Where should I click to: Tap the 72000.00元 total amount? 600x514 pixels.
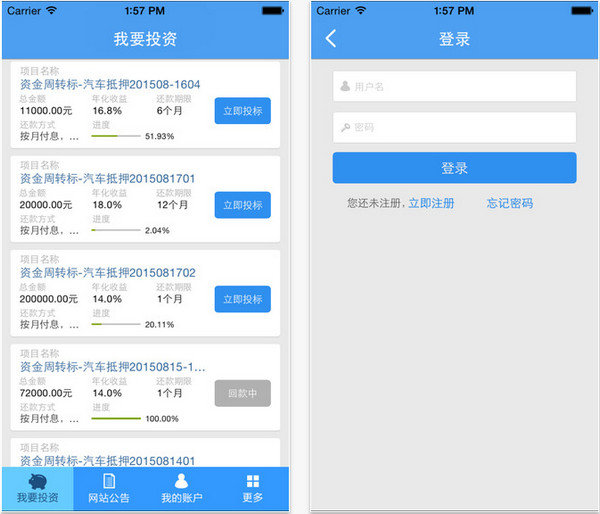click(46, 393)
